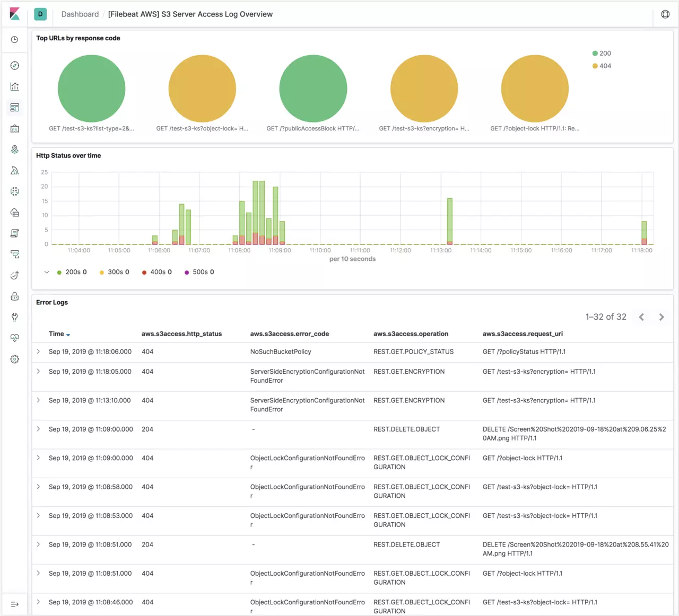
Task: Open recently viewed clock icon
Action: pyautogui.click(x=15, y=40)
